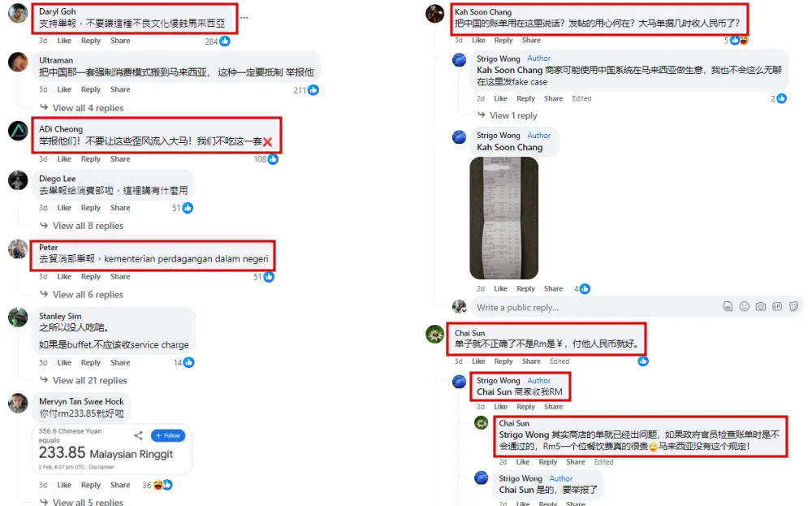Open the three-dots menu beside Daryl Goh's comment
This screenshot has height=506, width=812.
(244, 18)
